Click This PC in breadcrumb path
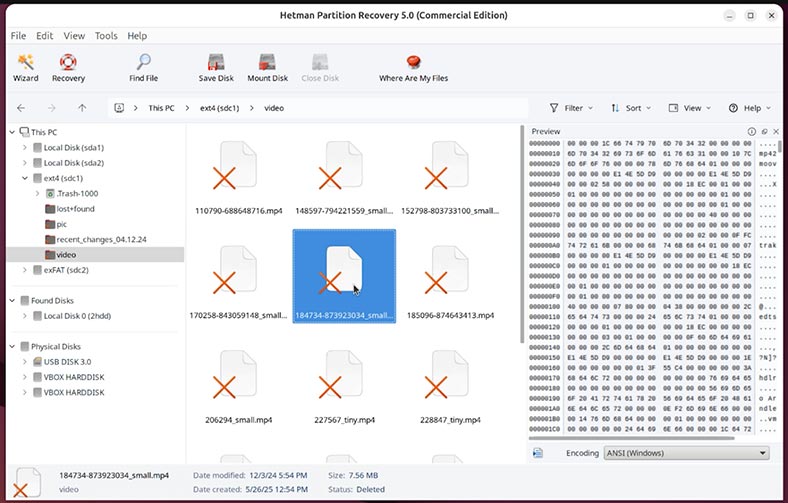This screenshot has height=503, width=788. point(161,108)
